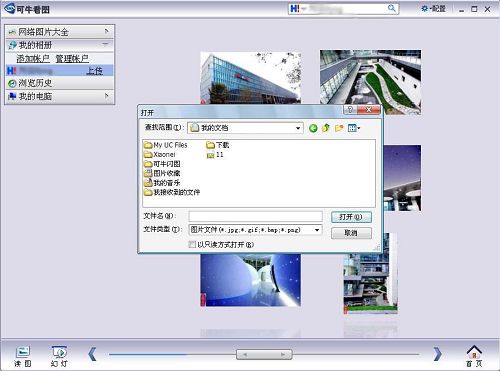Expand the 查找范围 folder dropdown

(298, 128)
